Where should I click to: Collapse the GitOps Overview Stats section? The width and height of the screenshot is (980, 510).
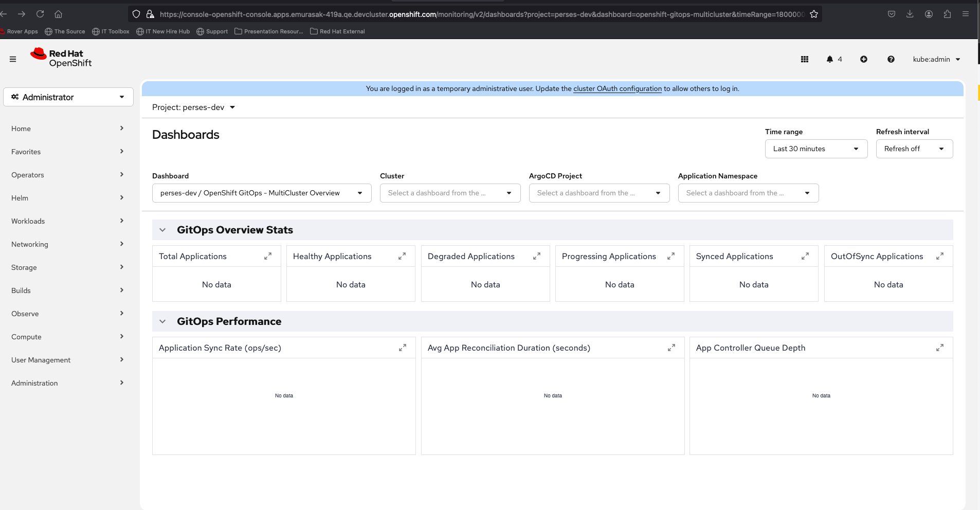coord(162,230)
